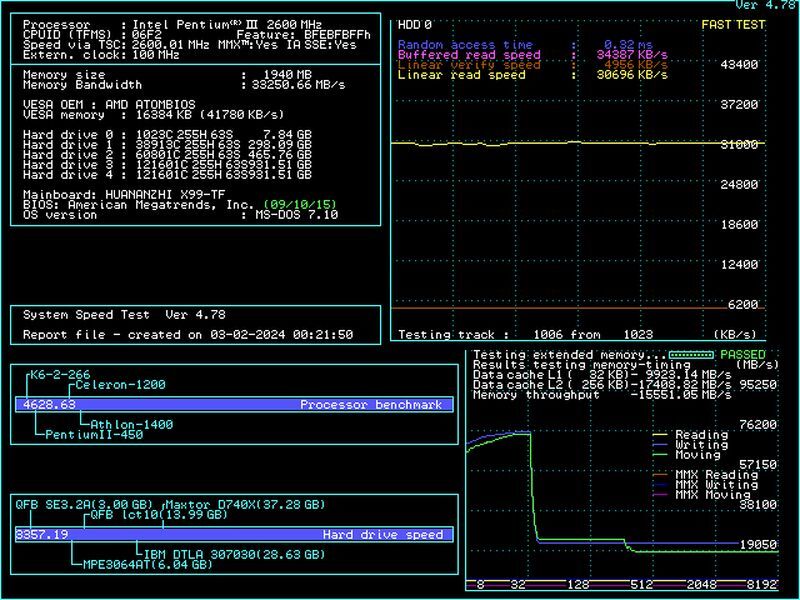
Task: Click the Processor benchmark bar
Action: click(234, 405)
